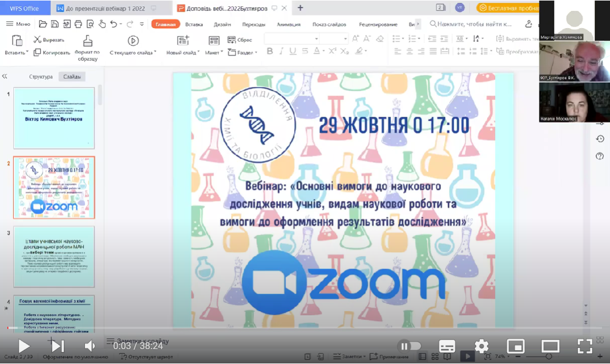Open the font size dropdown
Viewport: 610px width, 364px height.
(x=345, y=38)
